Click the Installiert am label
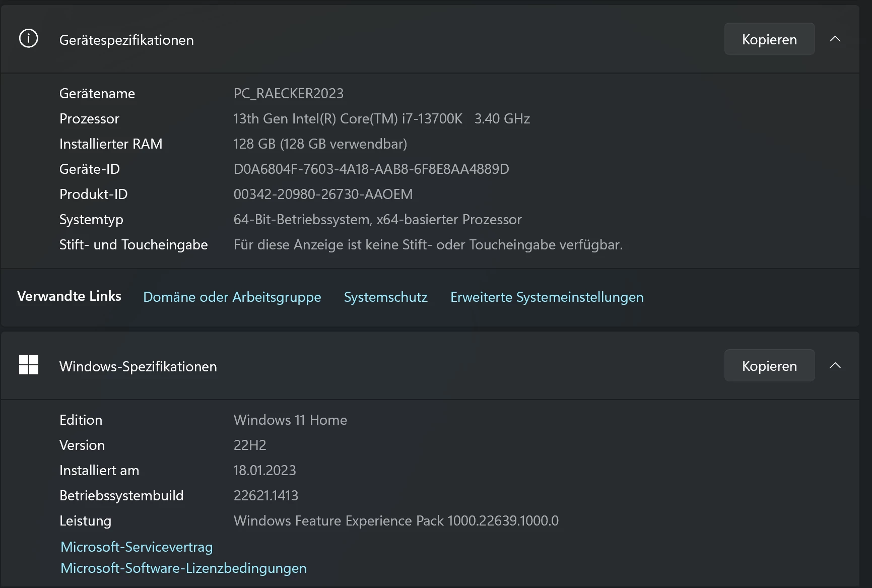This screenshot has width=872, height=588. coord(99,470)
